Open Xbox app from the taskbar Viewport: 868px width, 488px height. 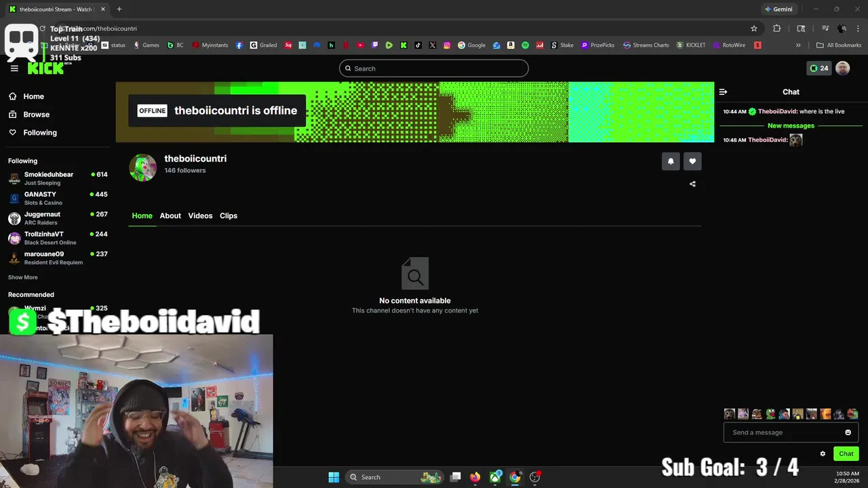point(496,477)
